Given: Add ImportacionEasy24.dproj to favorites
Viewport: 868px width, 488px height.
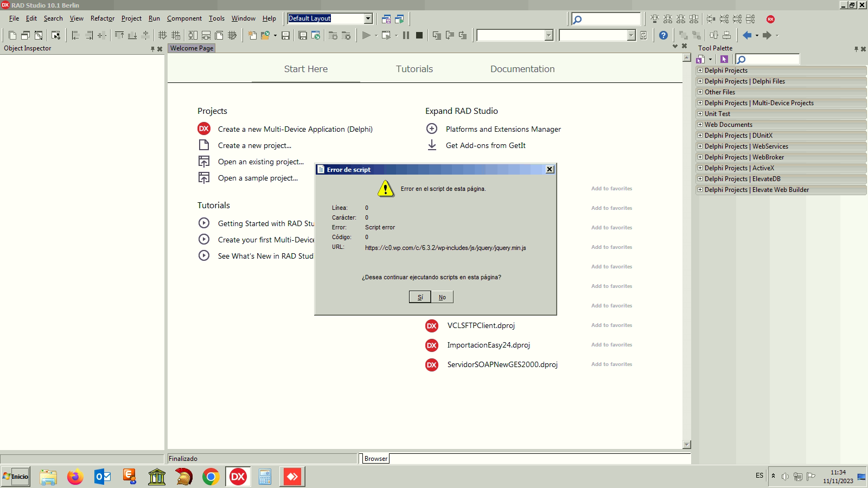Looking at the screenshot, I should pos(611,345).
